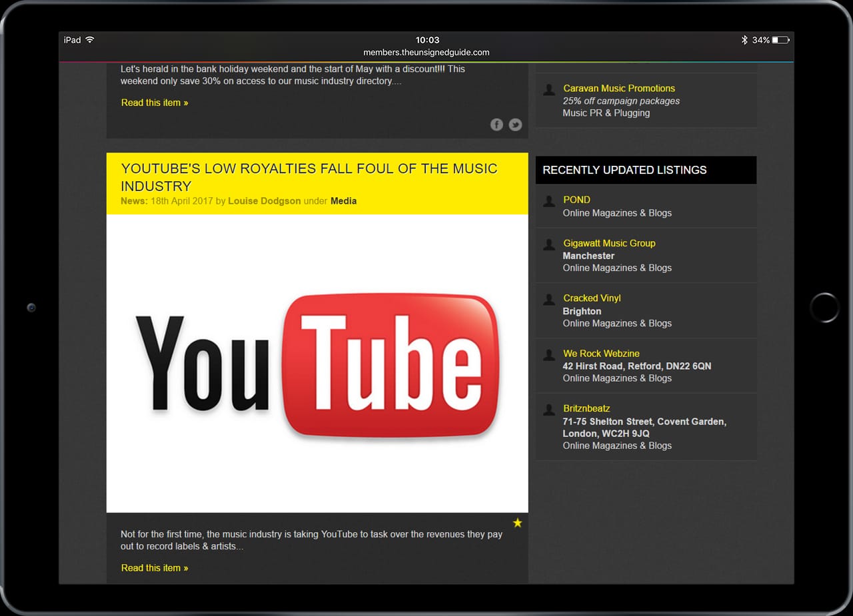Click the 'Brighton' location text

(582, 311)
